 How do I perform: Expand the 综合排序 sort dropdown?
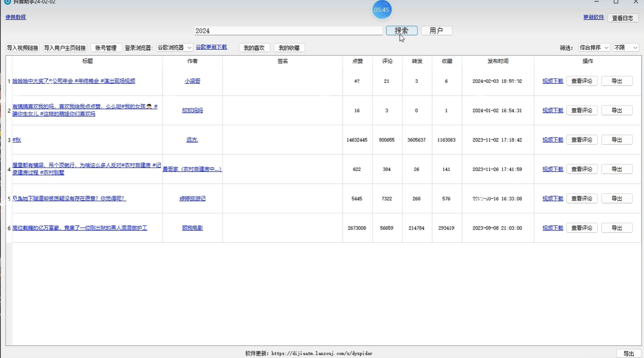(594, 48)
